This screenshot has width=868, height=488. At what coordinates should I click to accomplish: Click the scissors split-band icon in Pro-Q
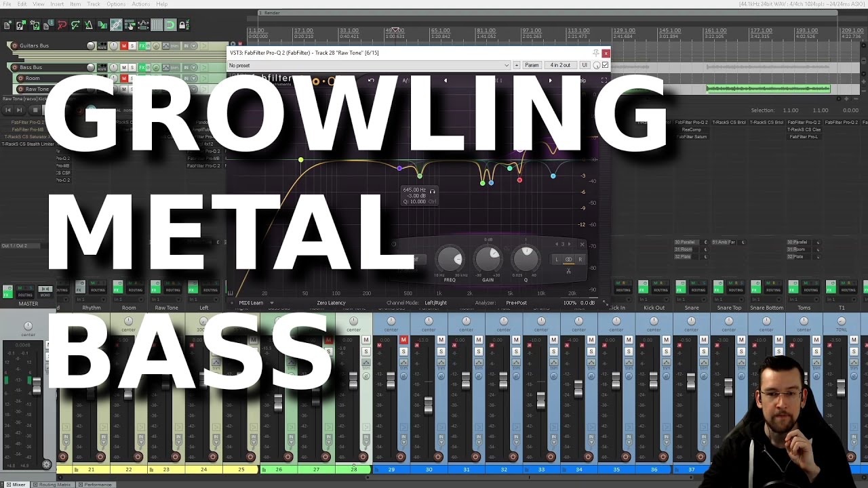[569, 270]
